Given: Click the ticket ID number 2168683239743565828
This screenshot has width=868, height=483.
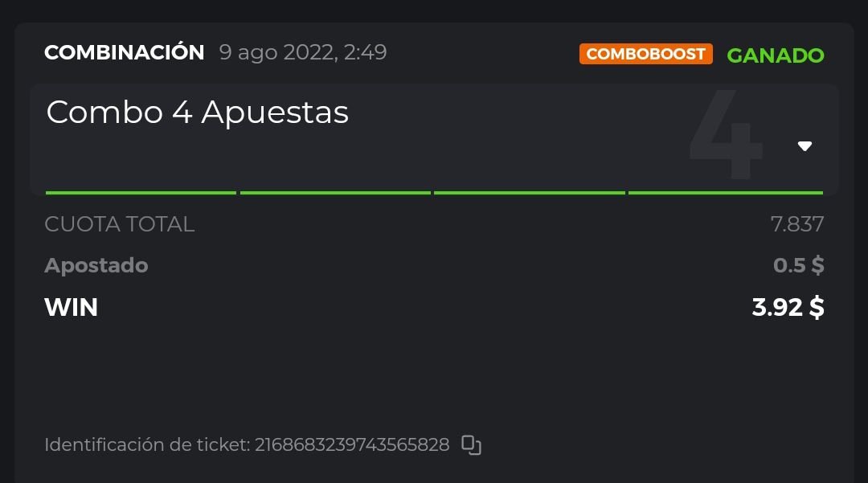Looking at the screenshot, I should 352,444.
